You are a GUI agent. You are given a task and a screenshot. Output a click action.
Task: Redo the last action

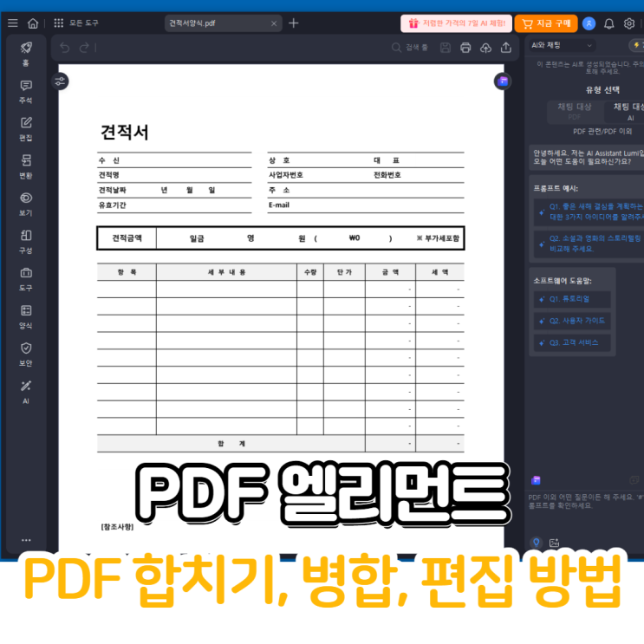click(x=84, y=48)
